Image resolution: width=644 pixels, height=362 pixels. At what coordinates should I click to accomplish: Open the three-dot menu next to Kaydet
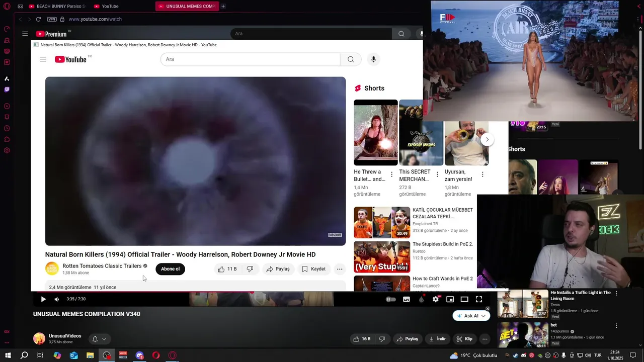[340, 269]
